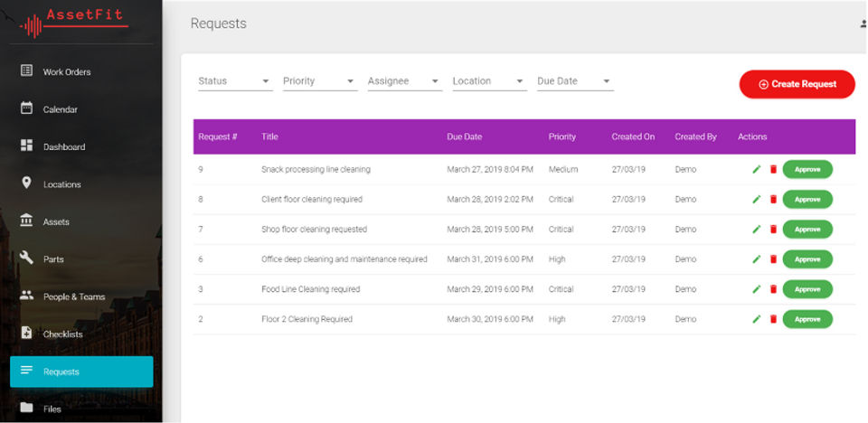This screenshot has height=423, width=868.
Task: Navigate to Locations page
Action: click(81, 184)
